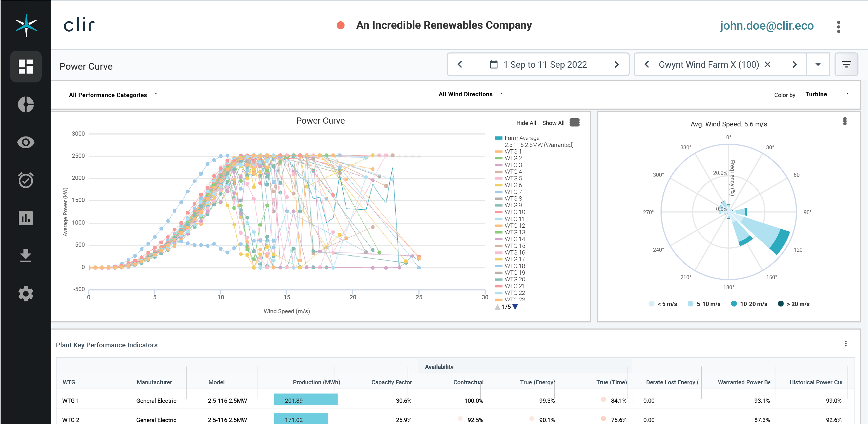Toggle WTG 10 series in legend
Screen dimensions: 868x424
point(510,212)
